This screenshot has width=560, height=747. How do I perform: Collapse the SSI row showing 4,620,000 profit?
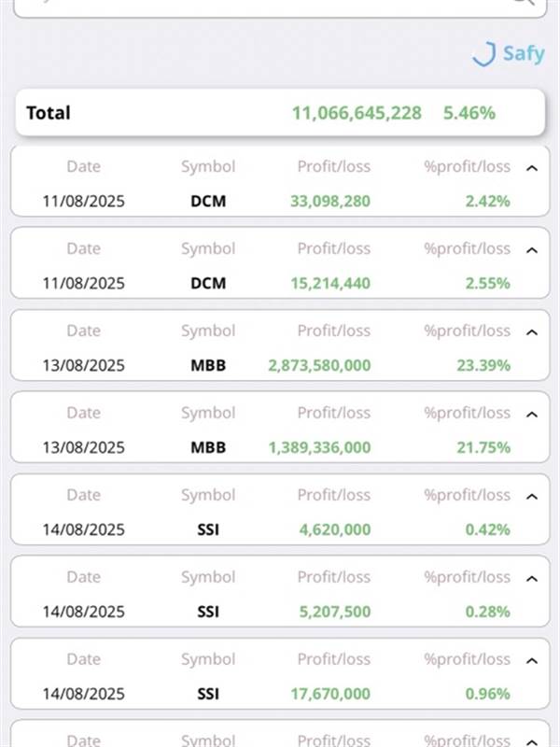[x=532, y=497]
